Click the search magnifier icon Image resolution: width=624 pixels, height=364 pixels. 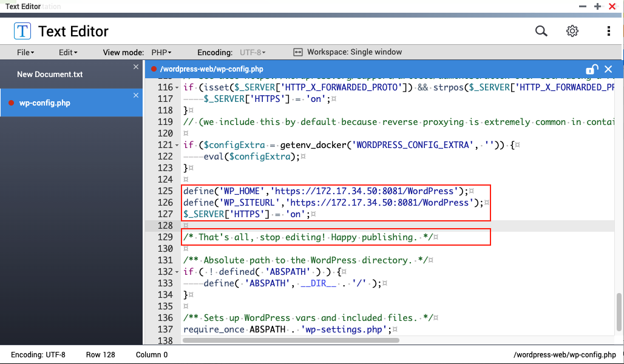[x=541, y=31]
